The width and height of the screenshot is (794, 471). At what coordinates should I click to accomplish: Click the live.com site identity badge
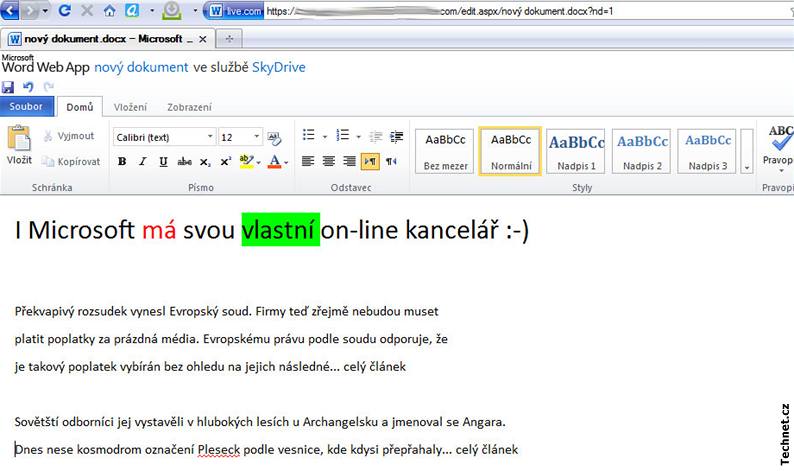tap(236, 11)
